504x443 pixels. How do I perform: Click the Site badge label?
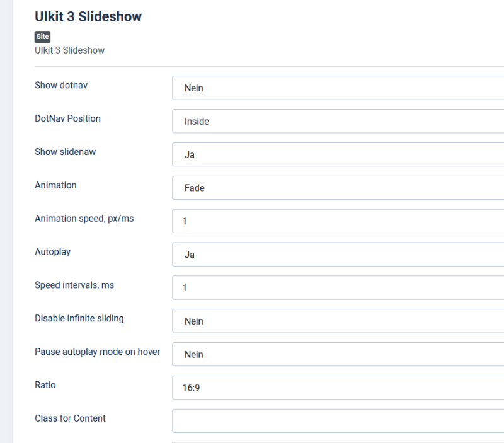click(42, 37)
